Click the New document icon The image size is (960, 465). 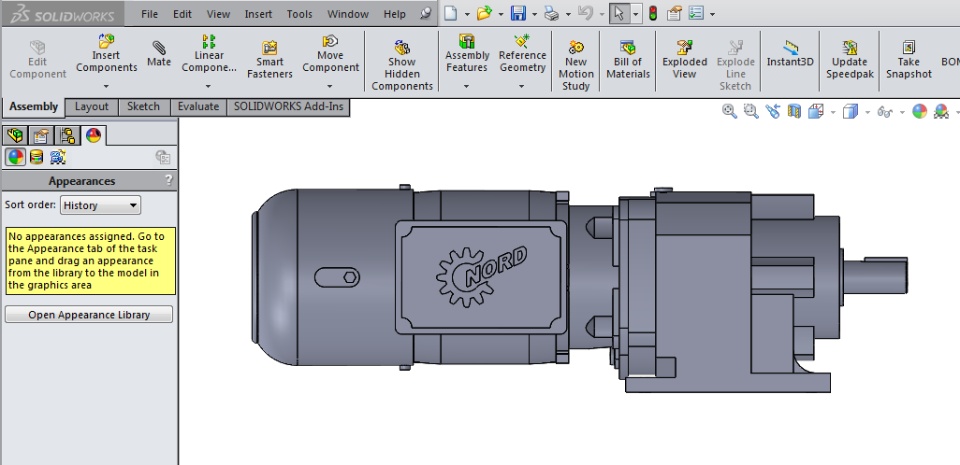point(451,13)
